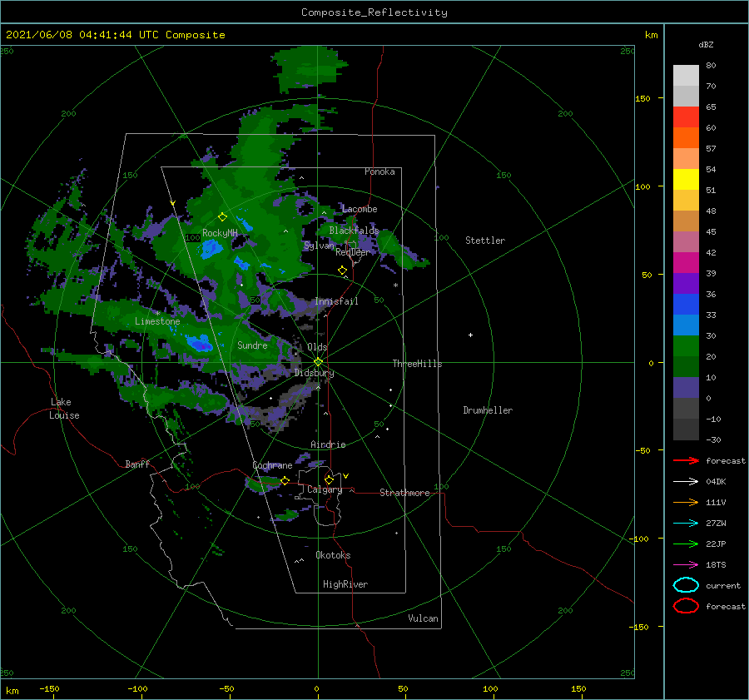Click the Lake Louise label

(64, 409)
